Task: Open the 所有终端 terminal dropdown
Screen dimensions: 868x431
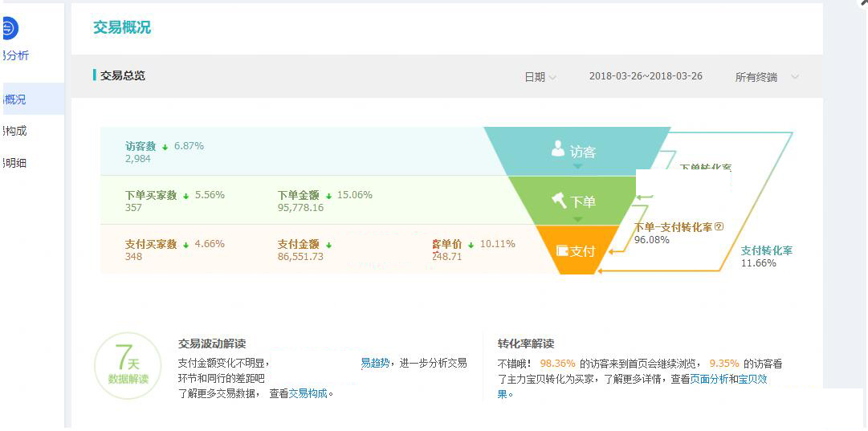Action: (767, 77)
